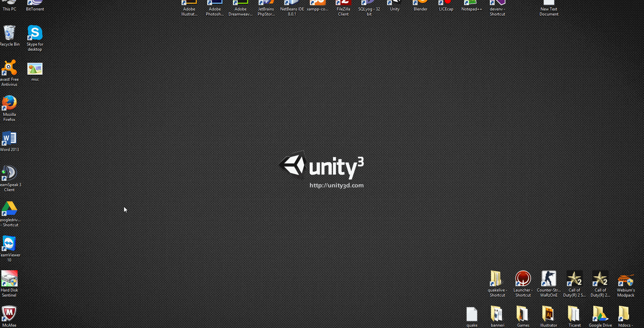Select the NetBeans IDE 8.0.1 icon

click(x=292, y=8)
